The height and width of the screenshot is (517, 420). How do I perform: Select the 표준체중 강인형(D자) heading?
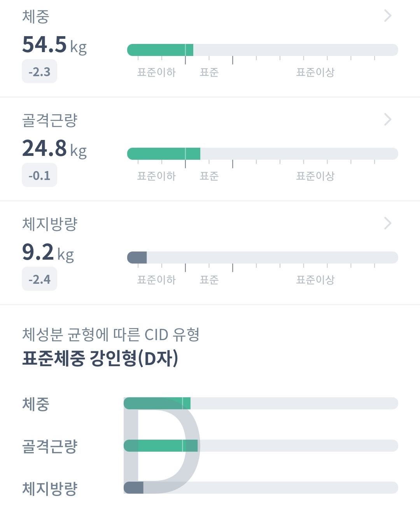(x=100, y=358)
